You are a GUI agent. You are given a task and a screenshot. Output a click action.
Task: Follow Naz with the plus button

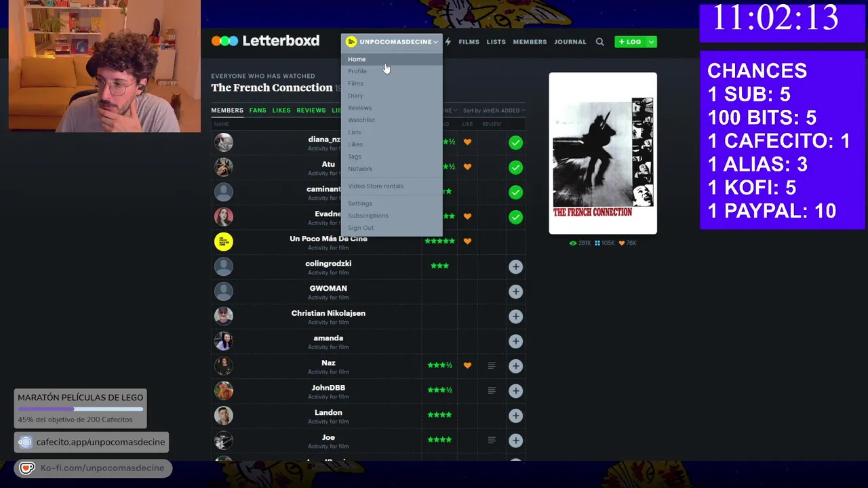click(515, 366)
